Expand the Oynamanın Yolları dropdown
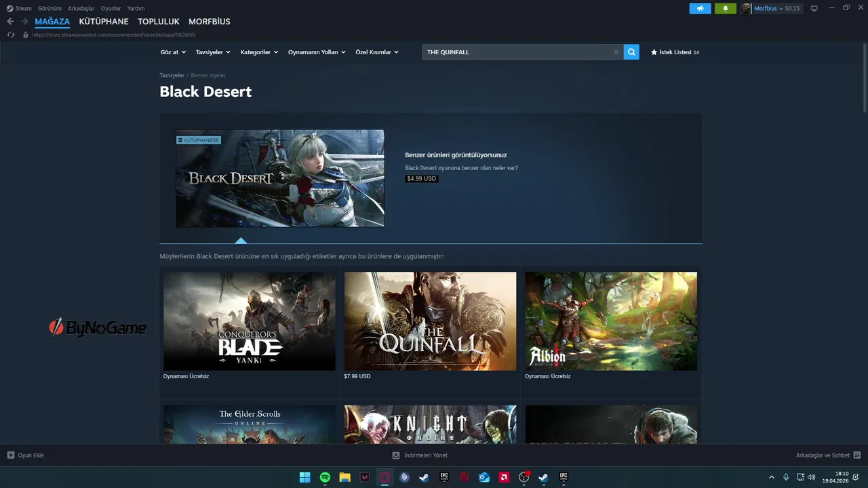Image resolution: width=868 pixels, height=488 pixels. [317, 52]
